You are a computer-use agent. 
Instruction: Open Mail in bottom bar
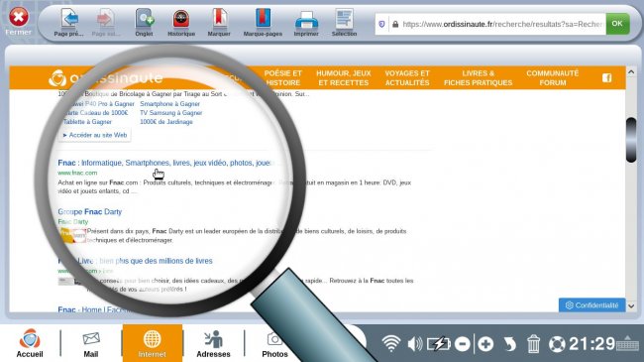[91, 344]
